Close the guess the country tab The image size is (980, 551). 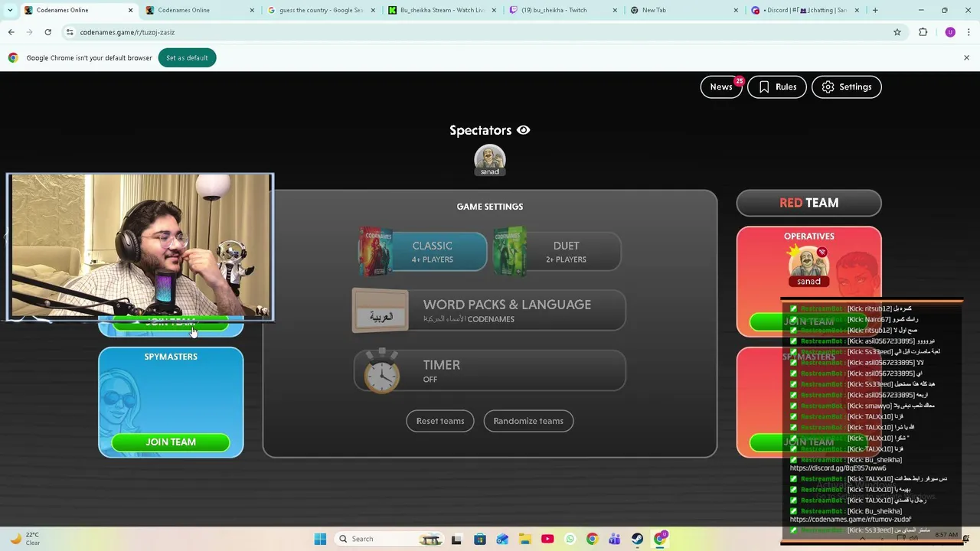point(373,10)
